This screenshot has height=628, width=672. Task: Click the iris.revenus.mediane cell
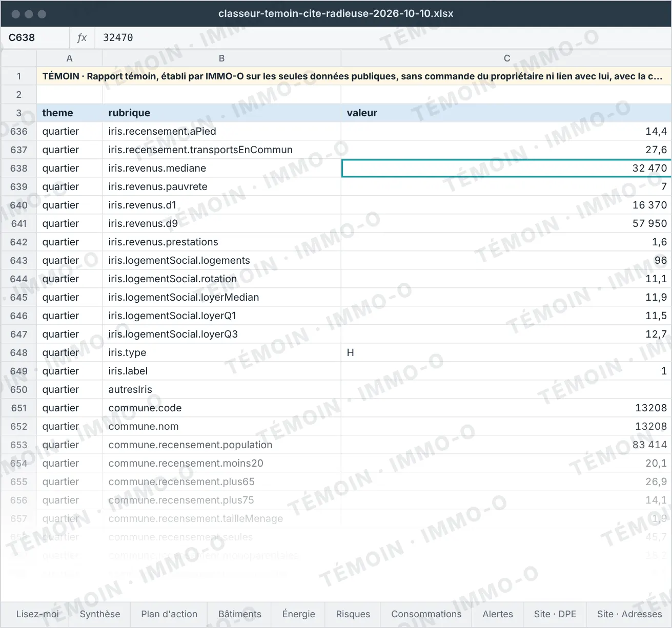pyautogui.click(x=222, y=168)
